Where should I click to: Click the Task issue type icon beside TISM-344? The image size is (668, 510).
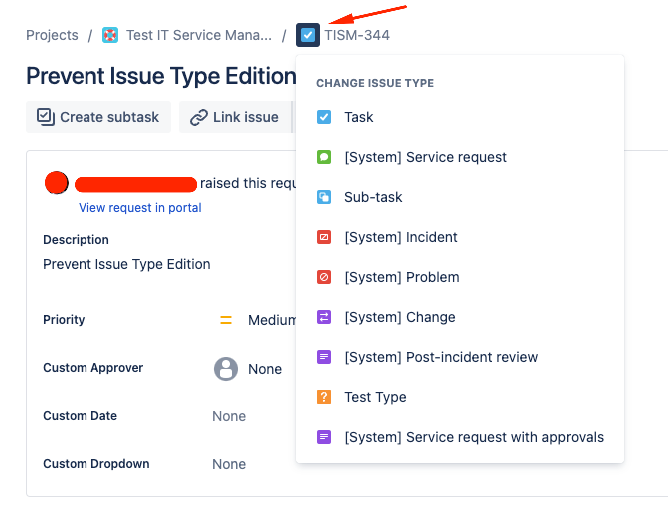[x=308, y=35]
